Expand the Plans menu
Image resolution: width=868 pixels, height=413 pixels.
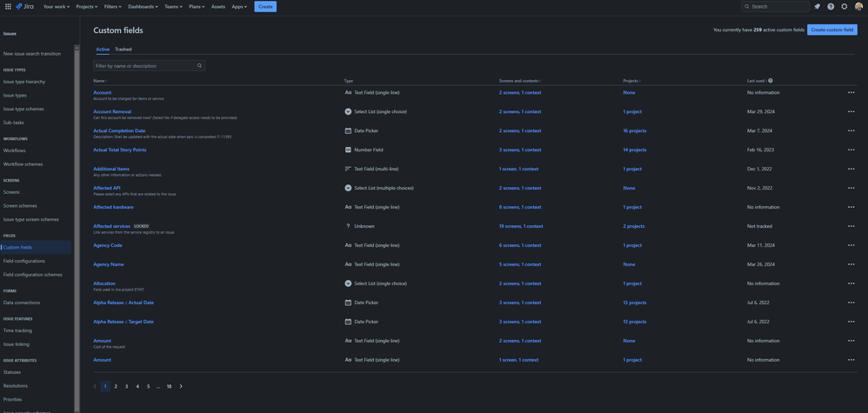pos(197,7)
